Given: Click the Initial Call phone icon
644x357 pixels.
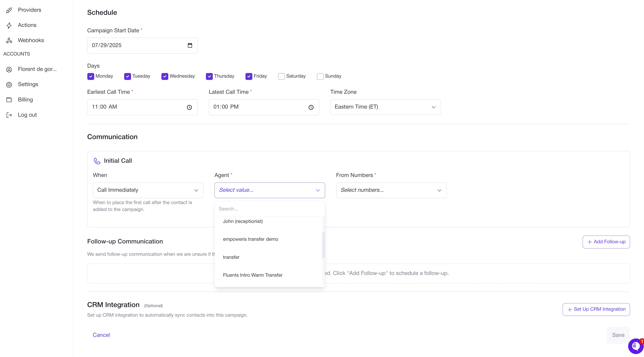Looking at the screenshot, I should pos(97,161).
